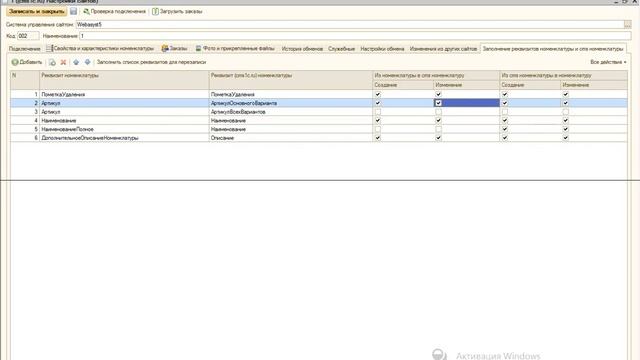Toggle НаименованиеПолное second Создание checkbox
This screenshot has width=640, height=360.
[x=505, y=129]
